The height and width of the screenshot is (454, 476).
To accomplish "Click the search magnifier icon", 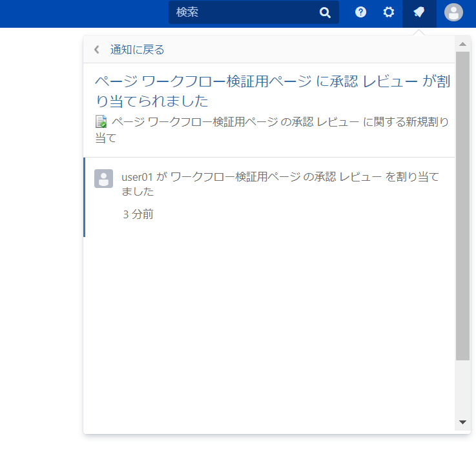I will click(324, 12).
